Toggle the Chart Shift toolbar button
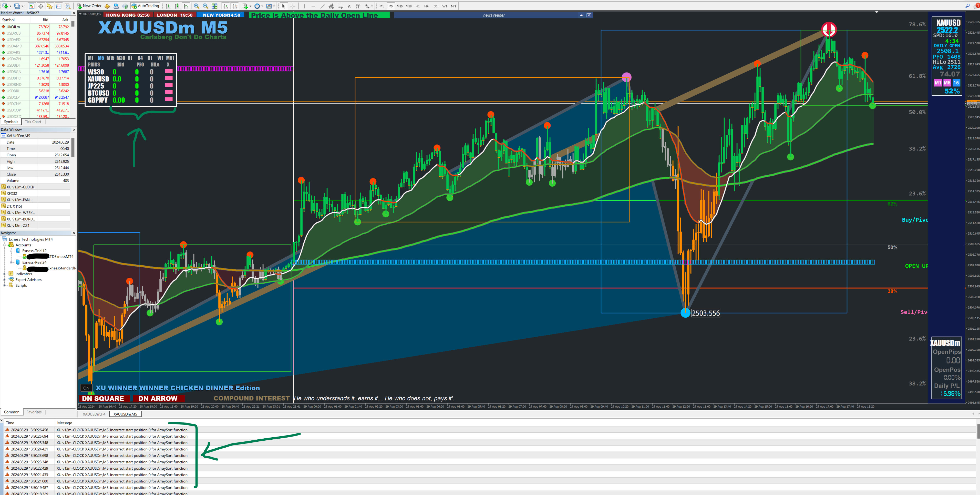This screenshot has height=495, width=980. pos(235,6)
